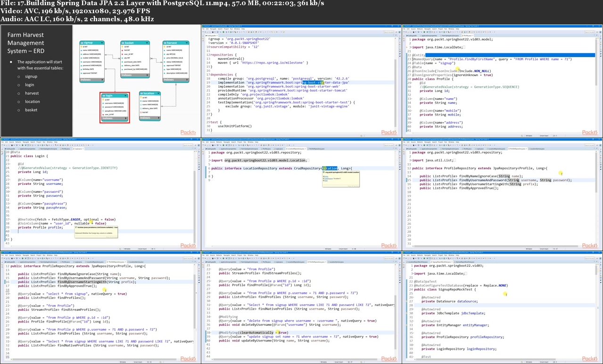This screenshot has width=603, height=364.
Task: Click the @OneToOne fetch annotation line
Action: (x=66, y=219)
